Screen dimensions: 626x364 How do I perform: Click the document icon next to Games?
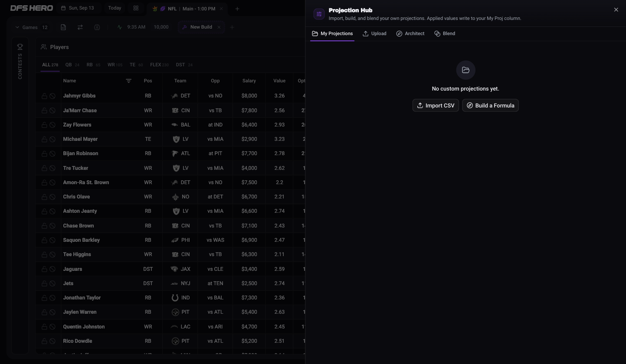[63, 27]
